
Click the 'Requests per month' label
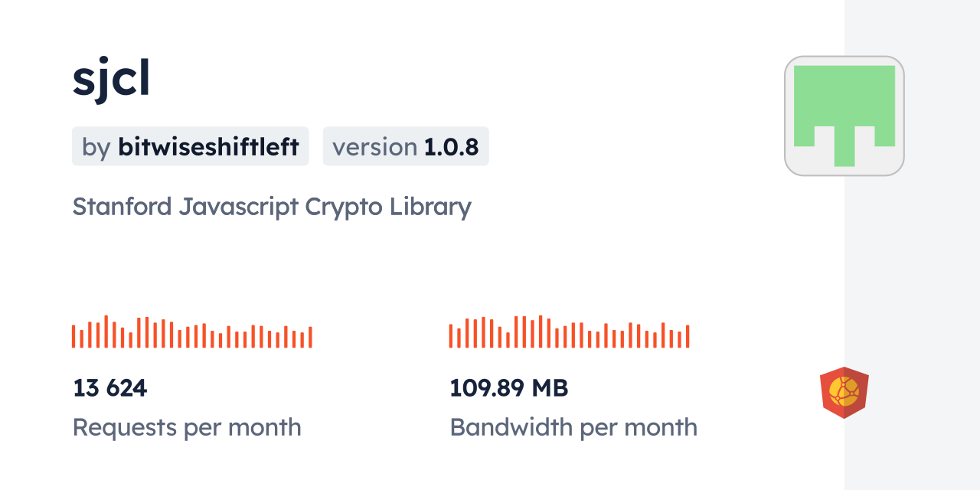pos(187,427)
